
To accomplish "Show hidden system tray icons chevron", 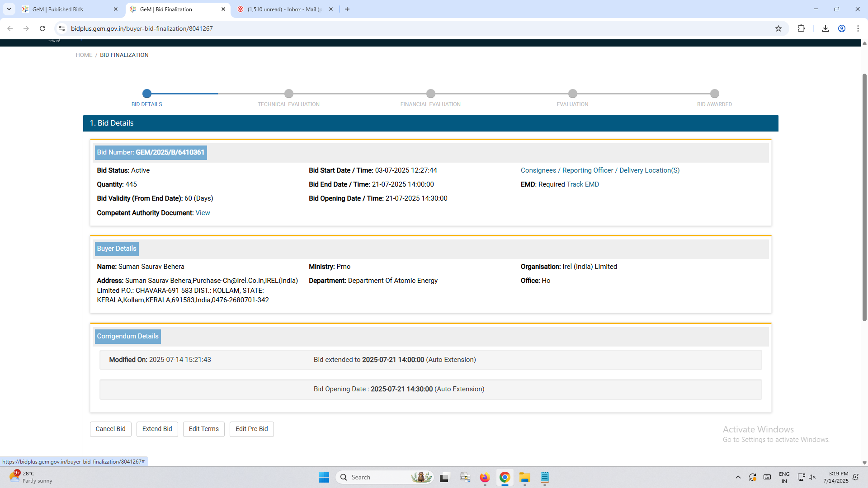I will 738,477.
